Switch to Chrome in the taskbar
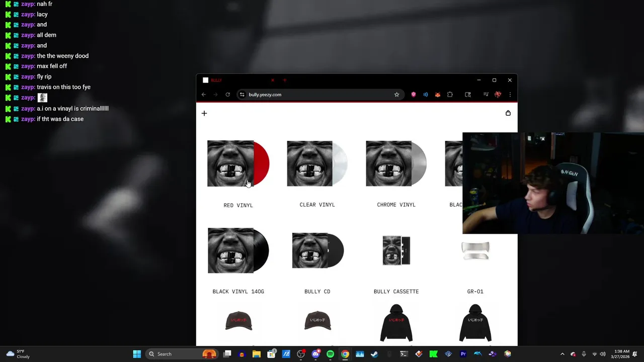 pyautogui.click(x=345, y=354)
